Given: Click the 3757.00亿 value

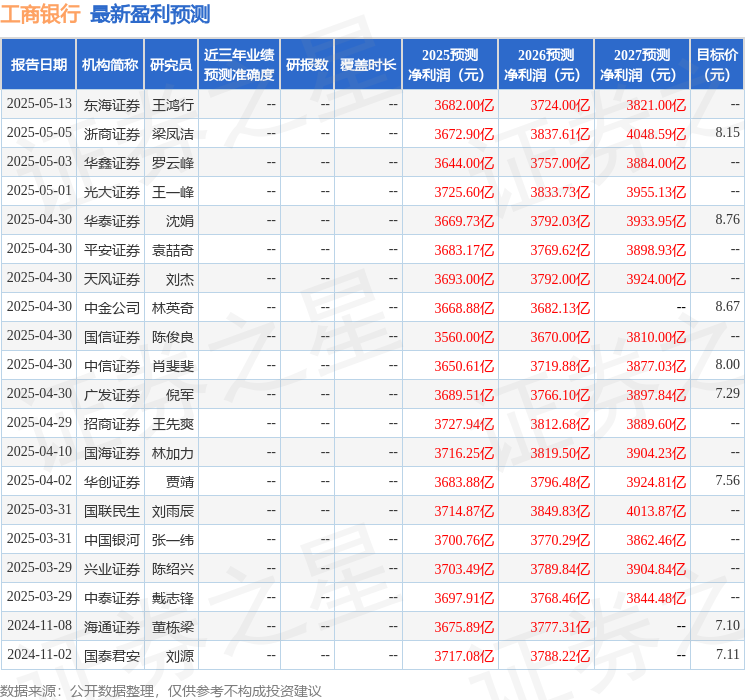Looking at the screenshot, I should coord(560,163).
